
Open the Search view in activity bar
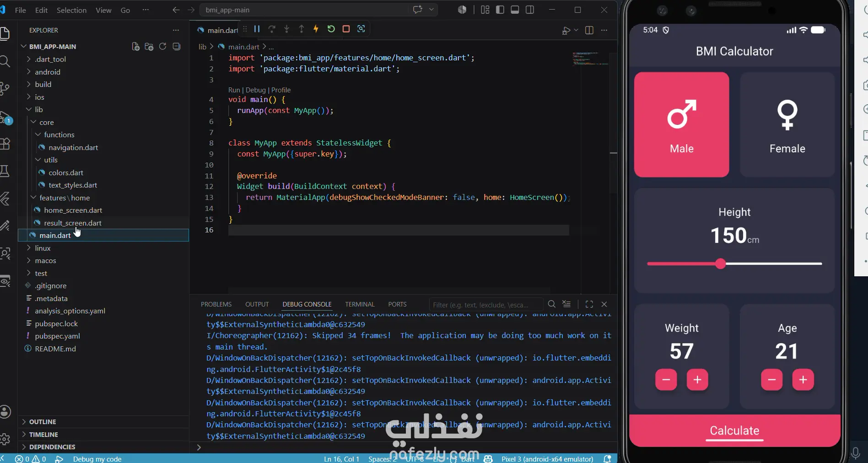pos(5,61)
